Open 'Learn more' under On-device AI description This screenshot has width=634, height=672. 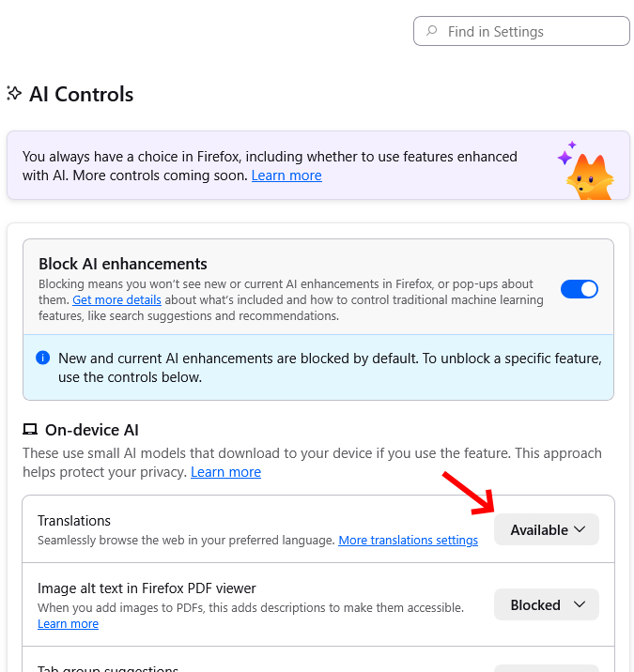tap(225, 472)
